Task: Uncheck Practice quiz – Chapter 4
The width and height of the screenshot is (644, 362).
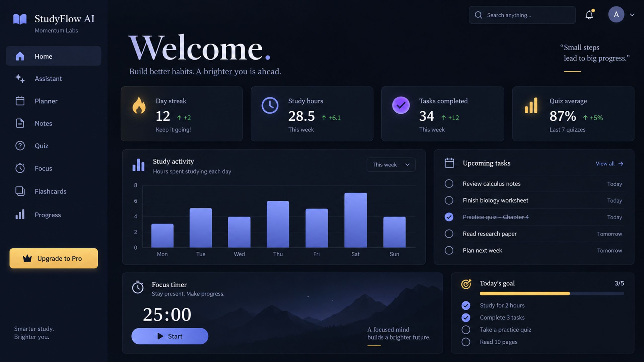Action: click(449, 217)
